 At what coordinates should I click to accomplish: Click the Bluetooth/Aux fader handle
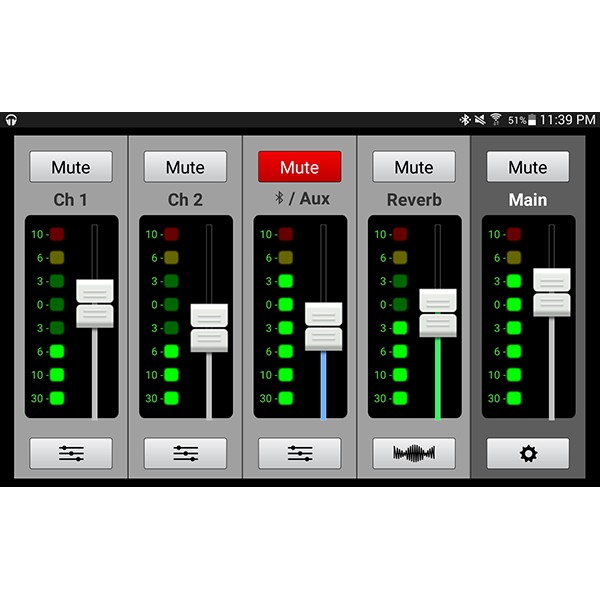point(324,327)
